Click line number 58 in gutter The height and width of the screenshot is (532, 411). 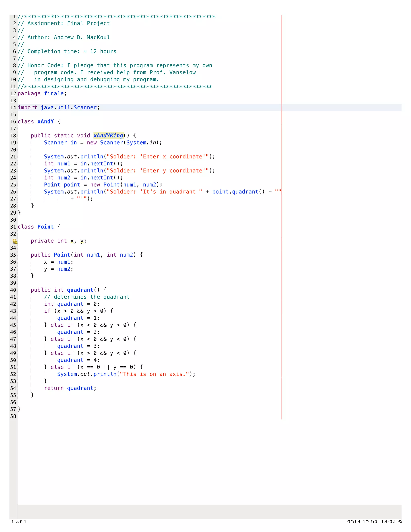click(x=13, y=416)
